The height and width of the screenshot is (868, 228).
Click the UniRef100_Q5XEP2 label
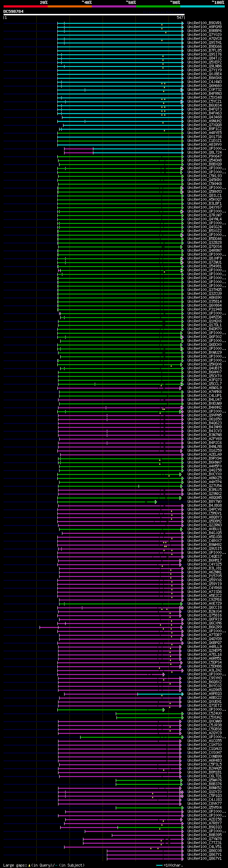204,62
